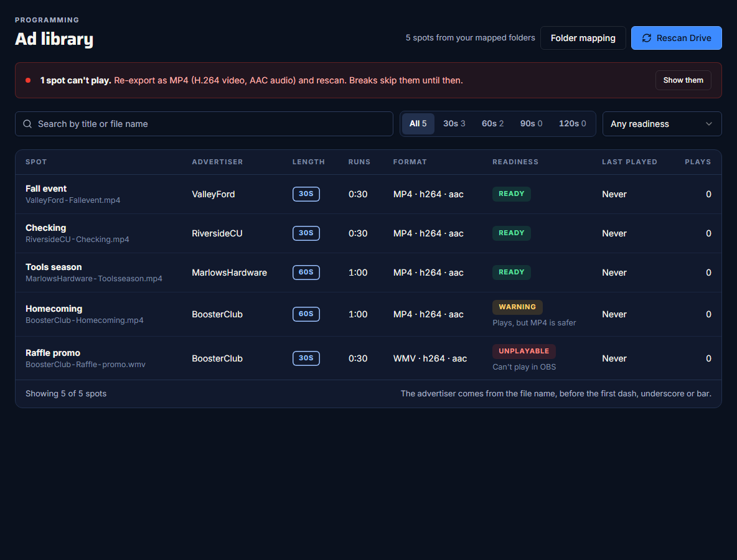Click the '5 spots from your mapped folders' text
Image resolution: width=737 pixels, height=560 pixels.
[470, 37]
